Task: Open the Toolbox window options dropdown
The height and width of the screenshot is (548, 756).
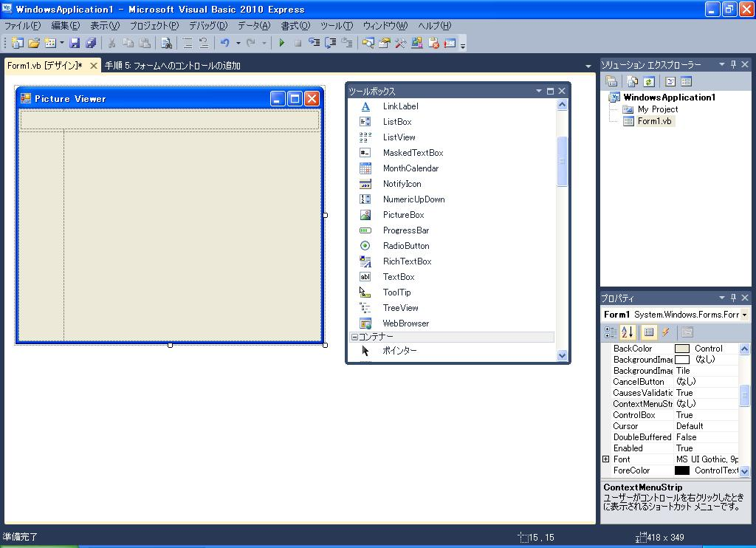Action: point(538,91)
